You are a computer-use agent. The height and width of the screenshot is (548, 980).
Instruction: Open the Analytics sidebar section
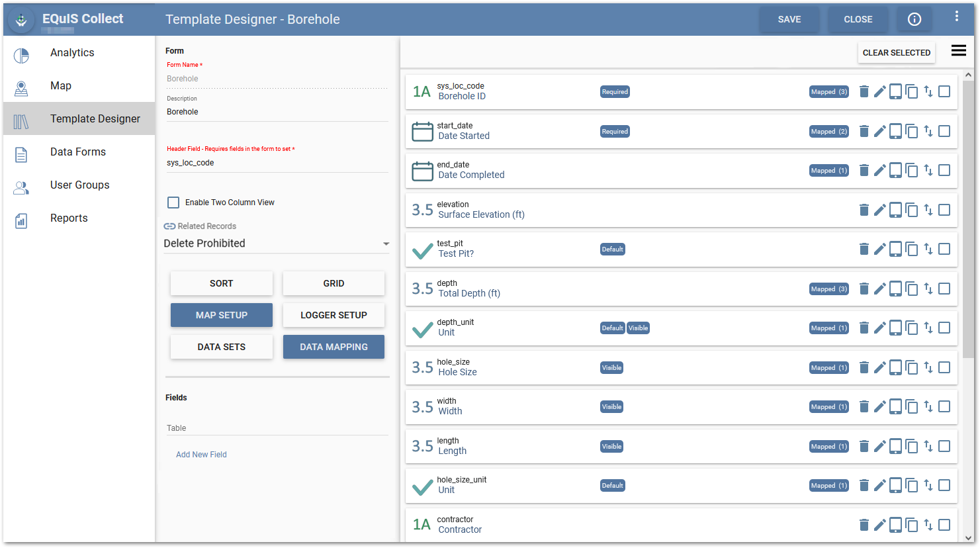(x=72, y=52)
